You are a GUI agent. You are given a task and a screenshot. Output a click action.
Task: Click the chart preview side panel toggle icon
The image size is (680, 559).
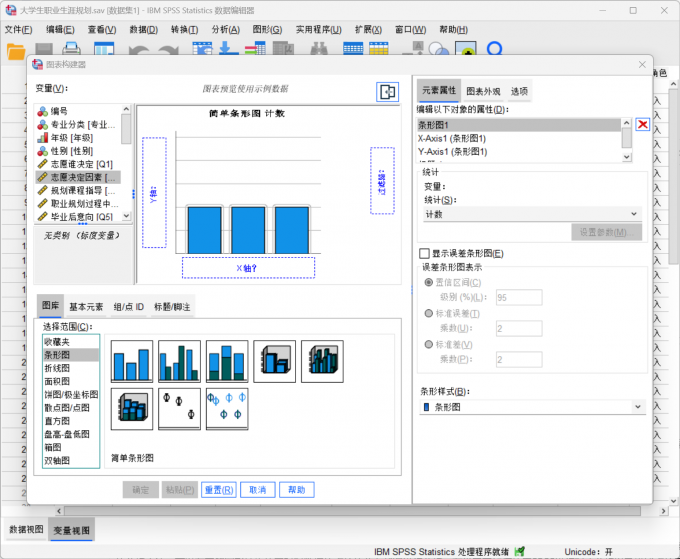pos(387,92)
